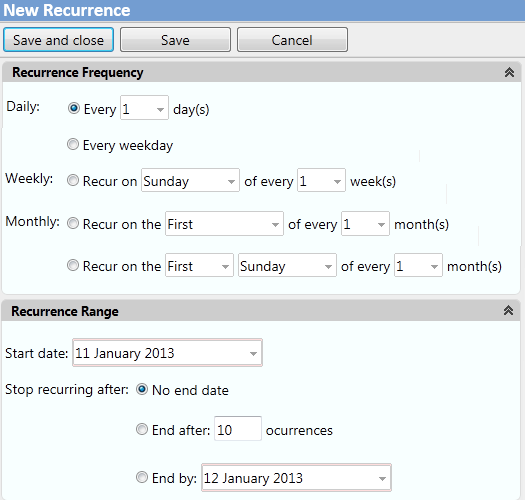Image resolution: width=525 pixels, height=500 pixels.
Task: Click the End after occurrences field
Action: pos(238,429)
